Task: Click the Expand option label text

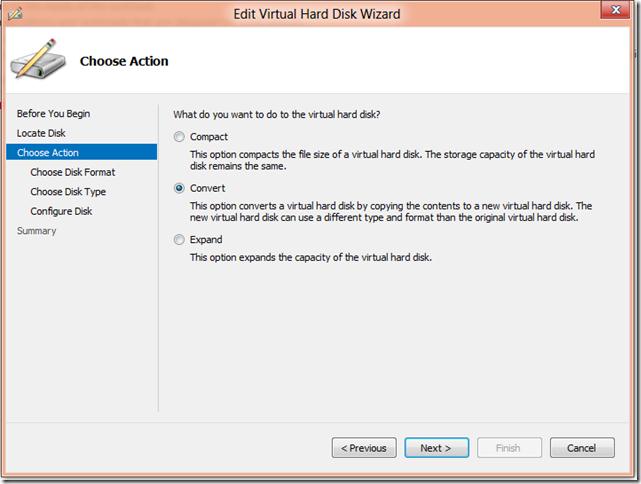Action: click(206, 240)
